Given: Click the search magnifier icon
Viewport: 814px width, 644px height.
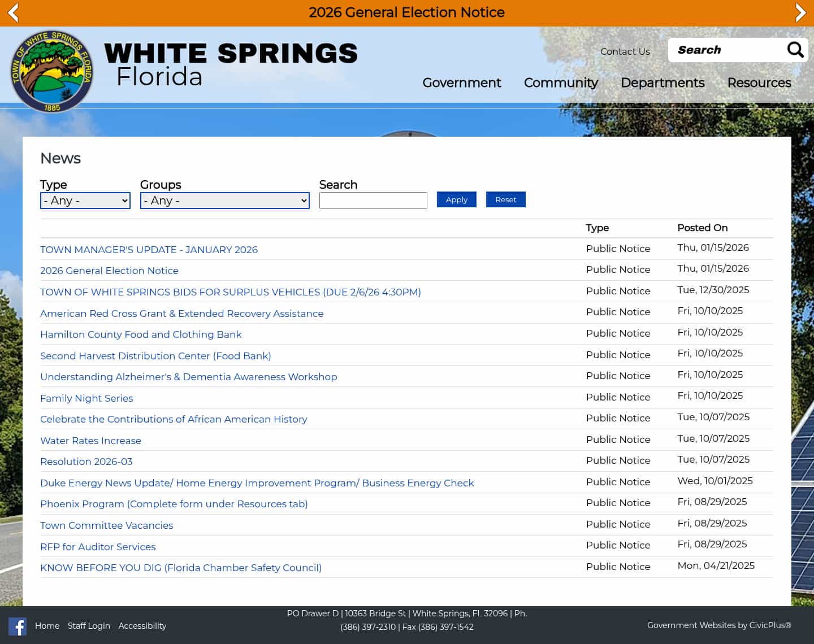Looking at the screenshot, I should click(795, 50).
